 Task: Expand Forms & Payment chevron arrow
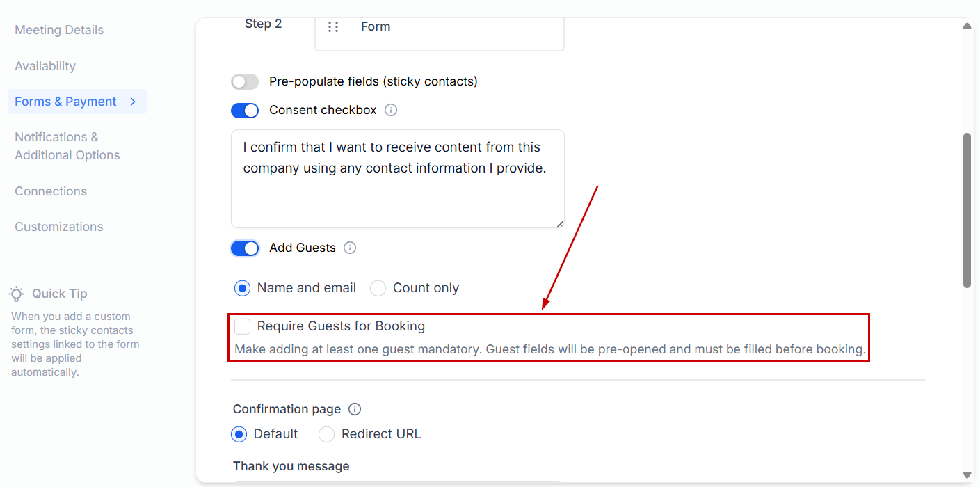point(133,102)
